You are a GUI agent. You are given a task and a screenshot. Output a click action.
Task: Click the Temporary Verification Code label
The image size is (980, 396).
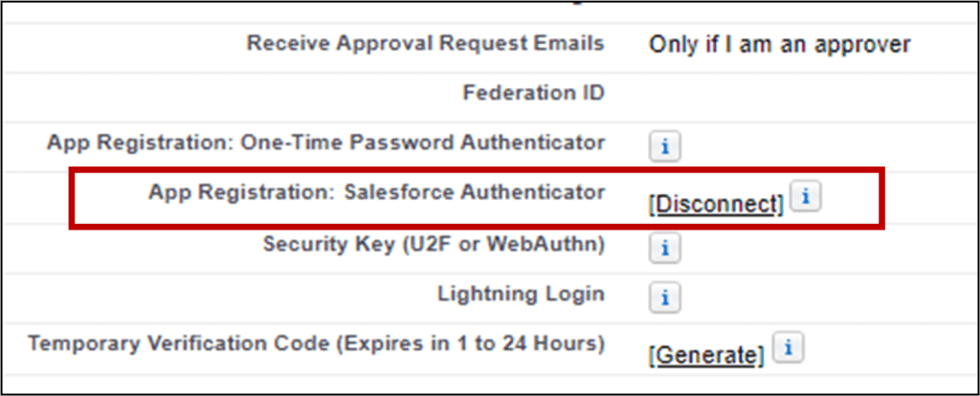[x=316, y=343]
